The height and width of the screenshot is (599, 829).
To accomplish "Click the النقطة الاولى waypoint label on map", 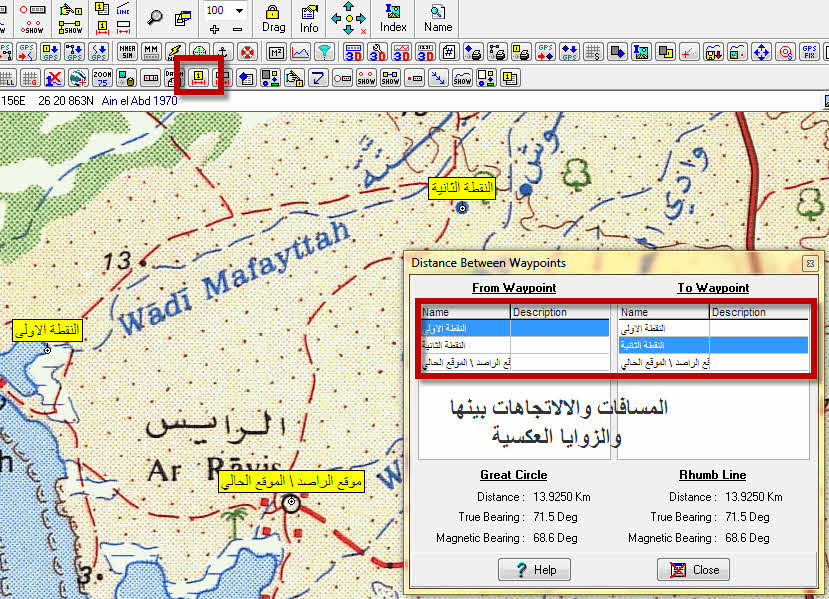I will [48, 330].
